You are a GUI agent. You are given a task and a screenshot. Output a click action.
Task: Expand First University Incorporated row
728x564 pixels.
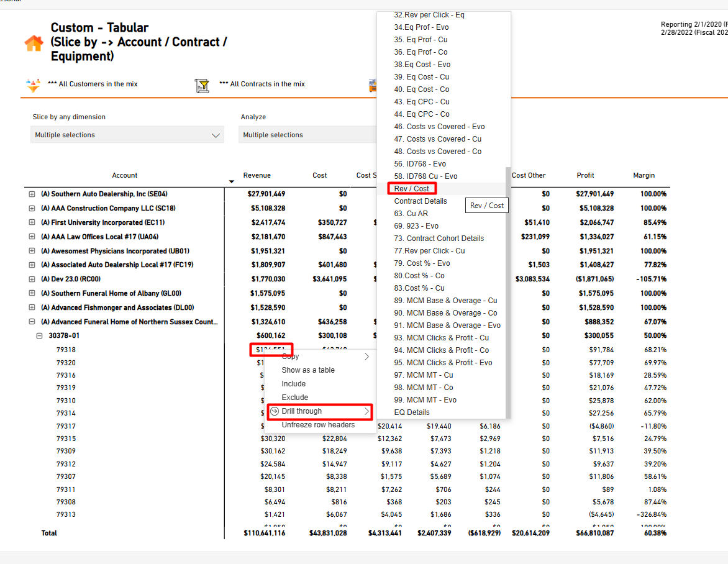tap(32, 222)
